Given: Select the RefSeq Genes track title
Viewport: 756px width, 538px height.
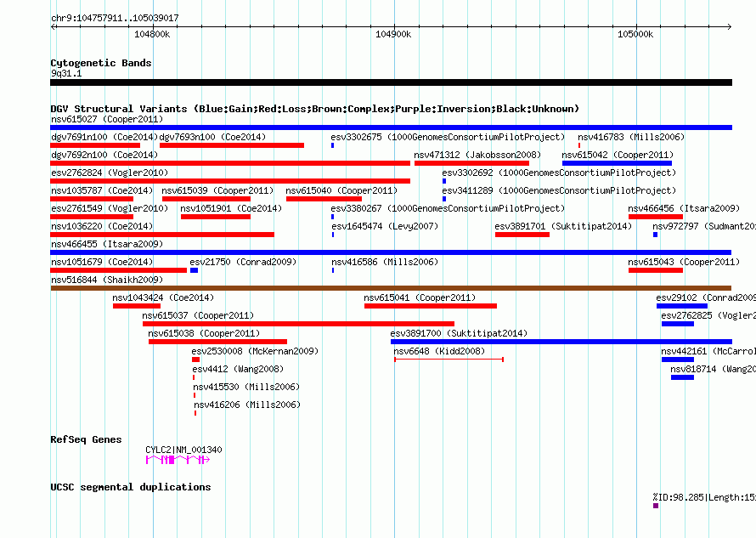Looking at the screenshot, I should pyautogui.click(x=87, y=439).
